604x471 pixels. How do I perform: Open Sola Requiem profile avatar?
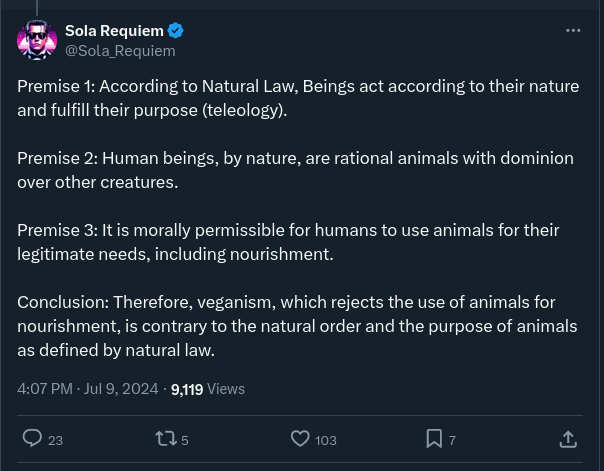pos(37,40)
